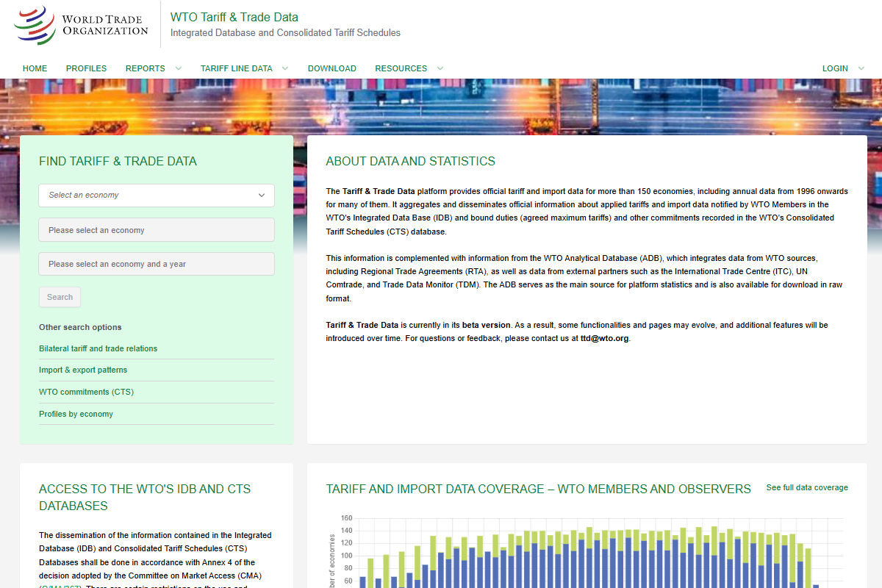Viewport: 882px width, 588px height.
Task: Click chevron arrow beside REPORTS
Action: pyautogui.click(x=178, y=68)
